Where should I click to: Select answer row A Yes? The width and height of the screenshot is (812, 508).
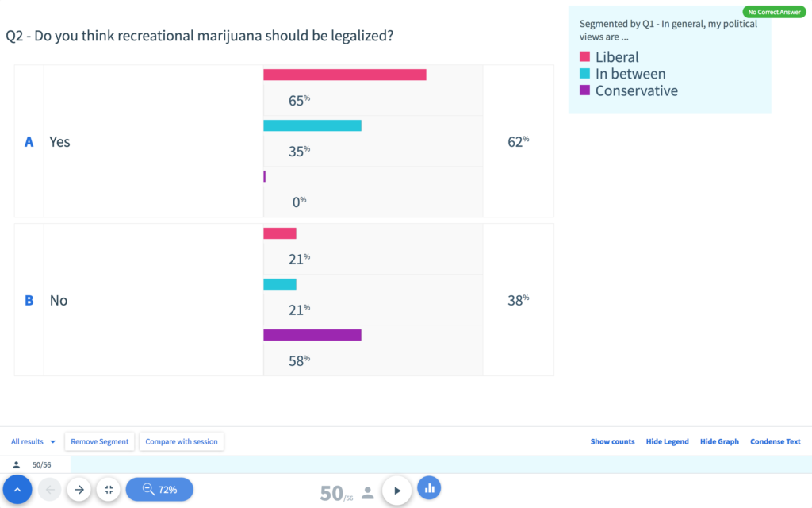(x=59, y=142)
